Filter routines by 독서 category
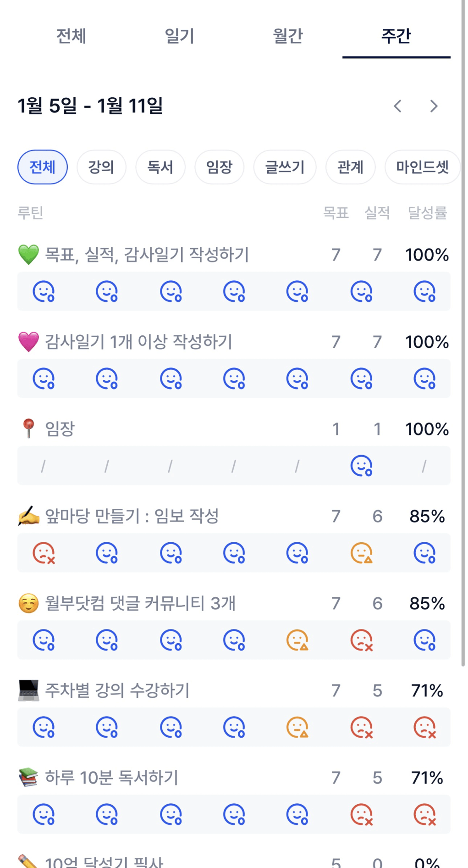 pos(160,167)
